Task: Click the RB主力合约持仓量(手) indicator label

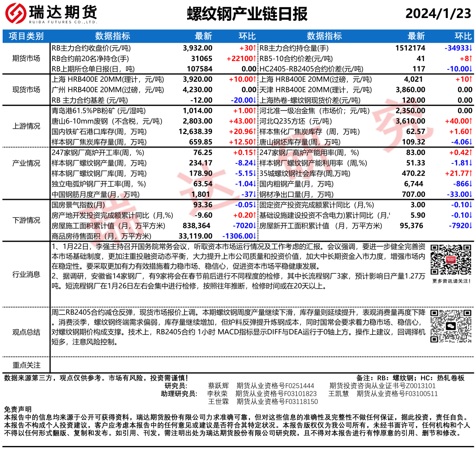Action: click(294, 48)
